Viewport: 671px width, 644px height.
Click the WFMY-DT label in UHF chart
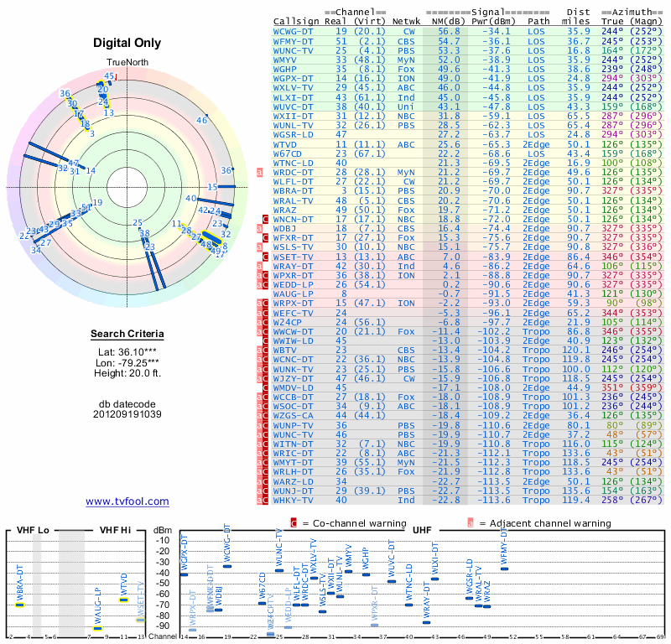[x=504, y=546]
